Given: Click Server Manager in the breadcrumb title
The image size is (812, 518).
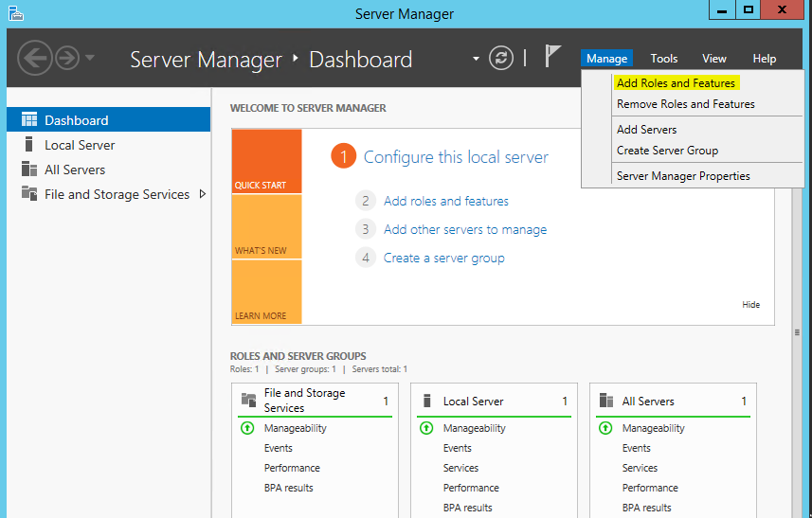Looking at the screenshot, I should (x=206, y=59).
